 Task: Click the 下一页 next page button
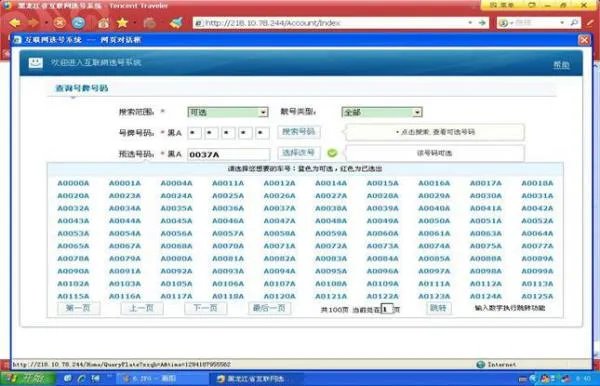[x=205, y=308]
